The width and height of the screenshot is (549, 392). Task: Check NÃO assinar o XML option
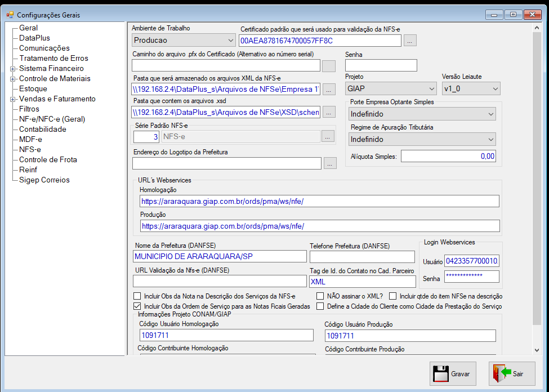(320, 296)
